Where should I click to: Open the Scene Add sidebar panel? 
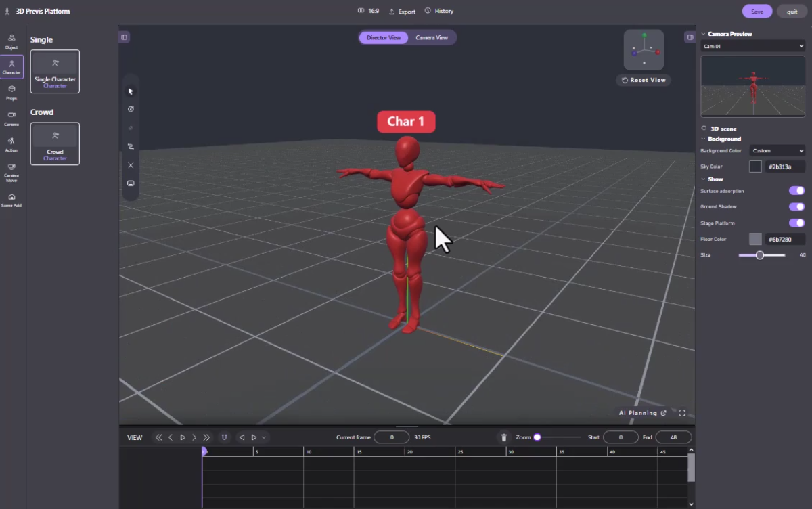(12, 200)
